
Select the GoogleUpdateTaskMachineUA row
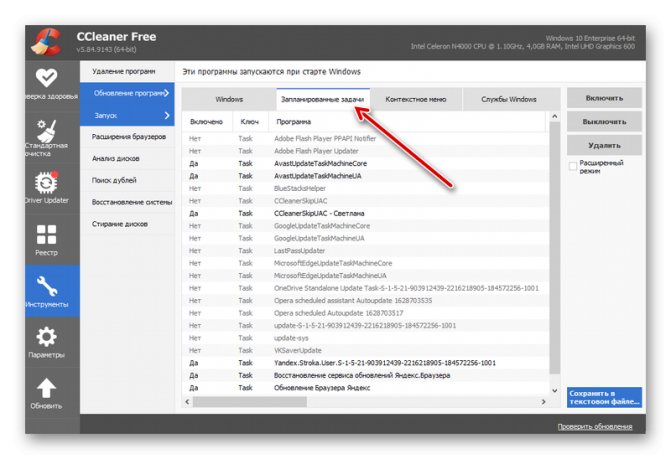pos(366,238)
